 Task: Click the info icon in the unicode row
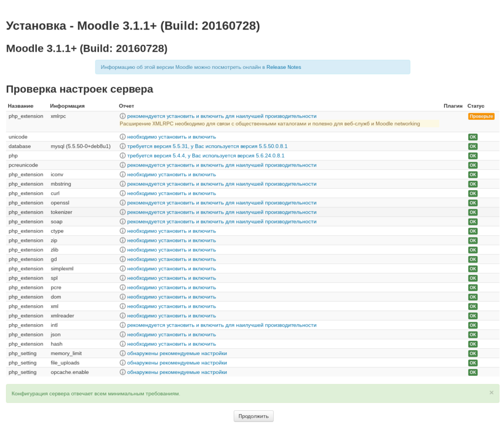pyautogui.click(x=123, y=137)
